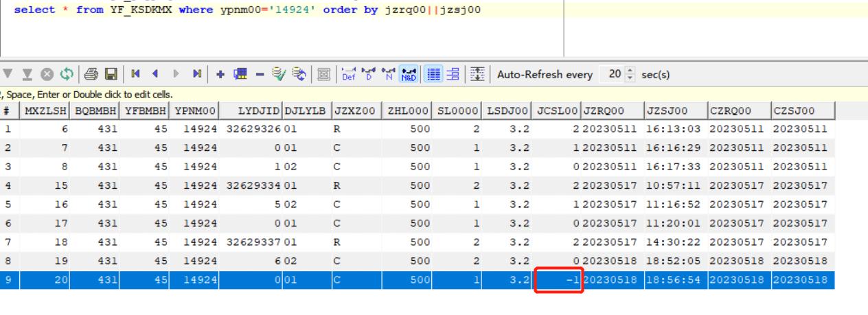Print the result grid via printer icon
868x315 pixels.
[92, 73]
